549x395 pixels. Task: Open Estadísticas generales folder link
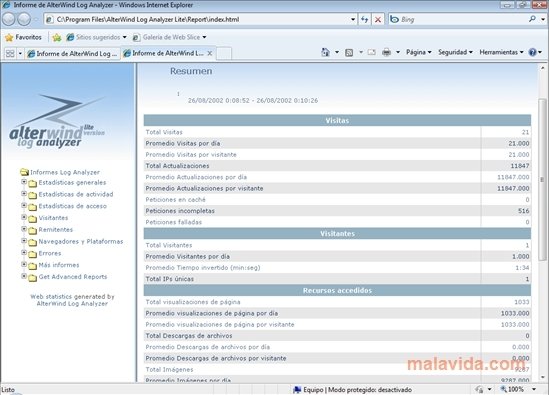pos(72,182)
